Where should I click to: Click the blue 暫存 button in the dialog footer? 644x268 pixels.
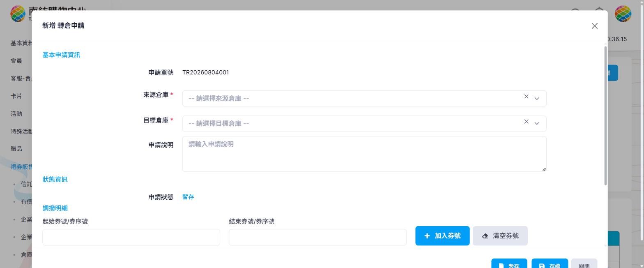[509, 263]
